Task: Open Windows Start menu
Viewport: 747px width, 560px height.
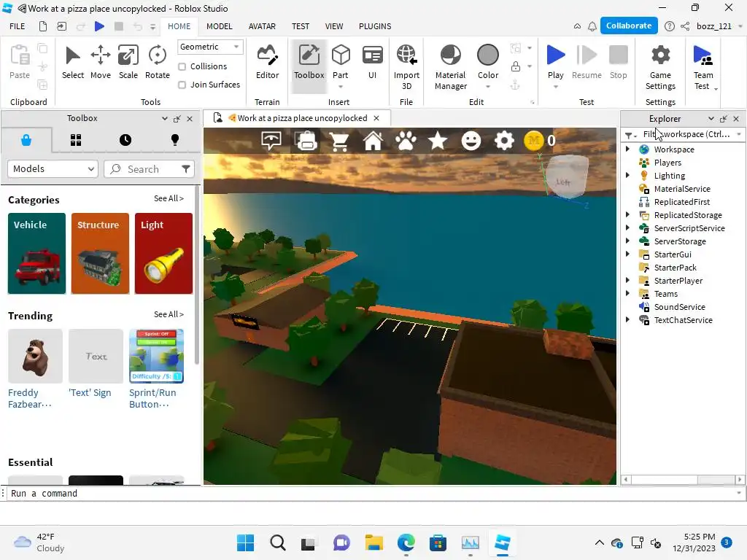Action: point(245,542)
